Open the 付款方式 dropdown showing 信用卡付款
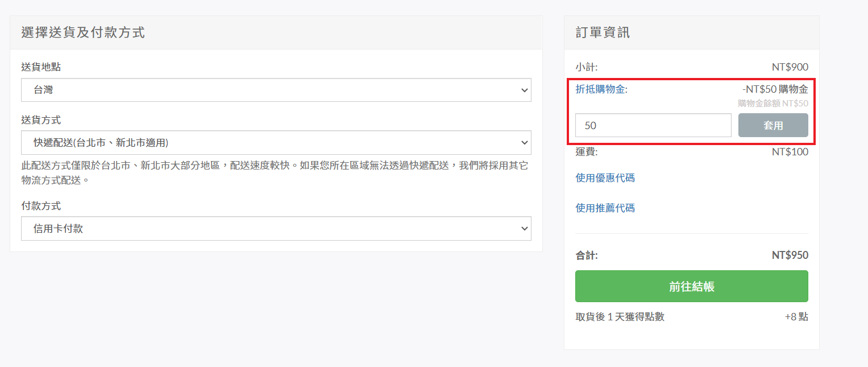The width and height of the screenshot is (868, 367). pos(276,229)
